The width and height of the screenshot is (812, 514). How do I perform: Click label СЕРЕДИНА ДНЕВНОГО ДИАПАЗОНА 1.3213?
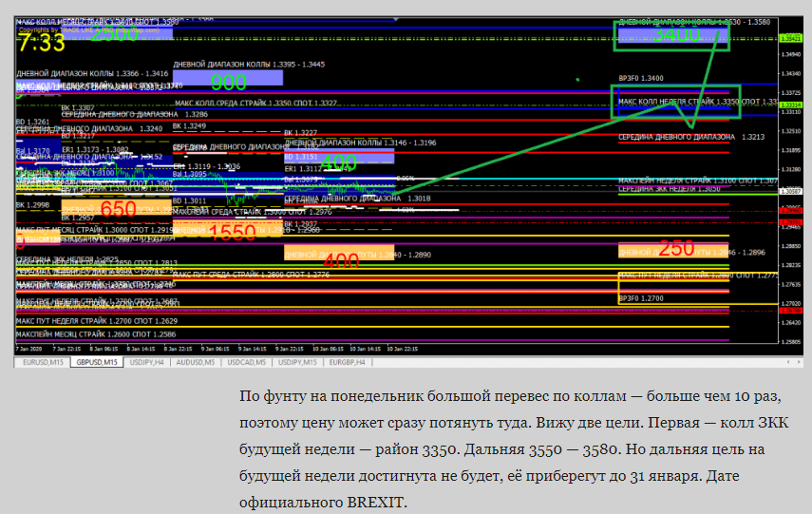pyautogui.click(x=691, y=137)
